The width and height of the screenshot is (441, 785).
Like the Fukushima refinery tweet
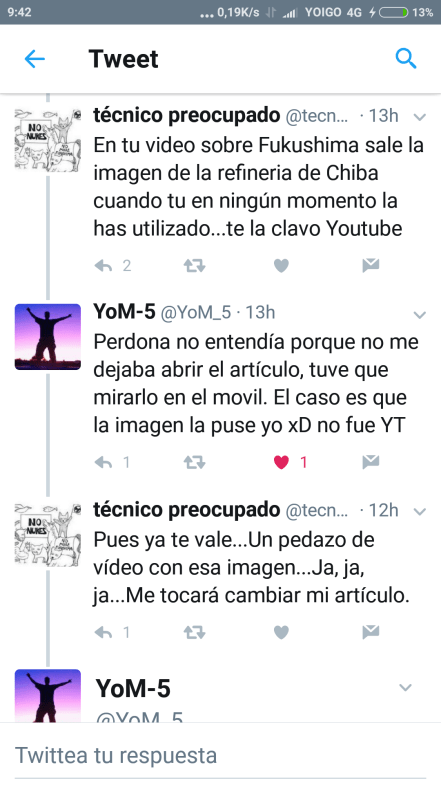click(281, 266)
